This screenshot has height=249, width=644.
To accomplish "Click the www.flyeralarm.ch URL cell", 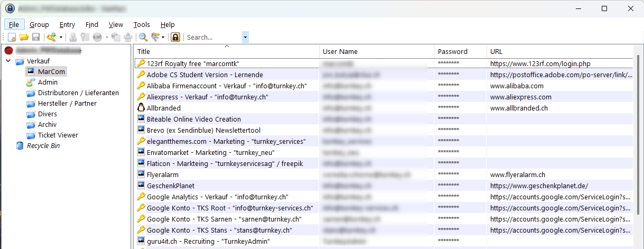I will coord(518,174).
